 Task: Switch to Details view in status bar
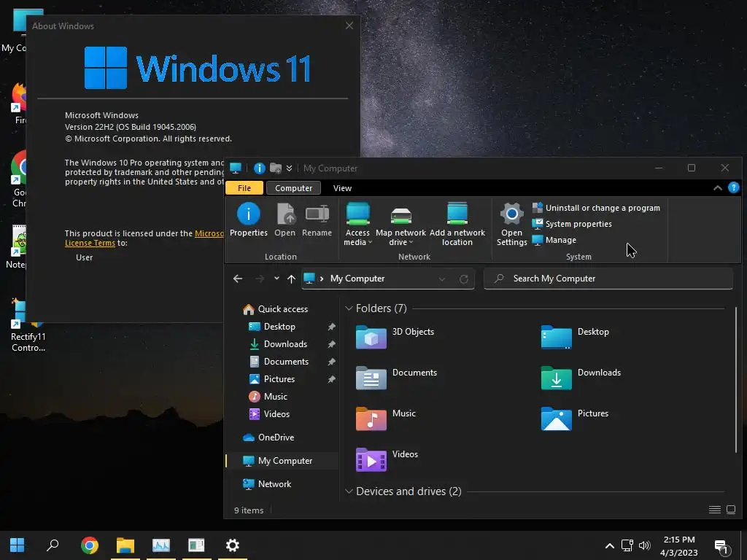tap(715, 510)
